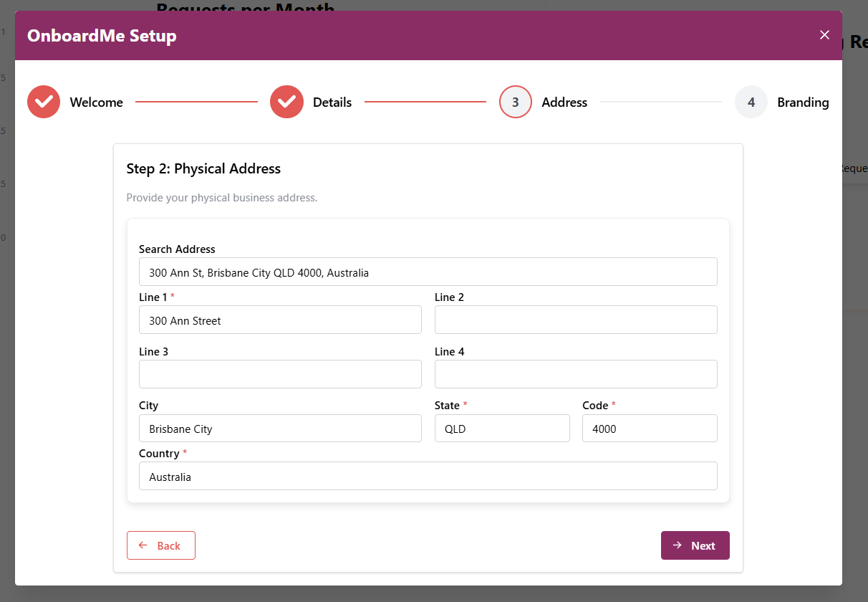
Task: Jump to the Branding step label
Action: 803,102
